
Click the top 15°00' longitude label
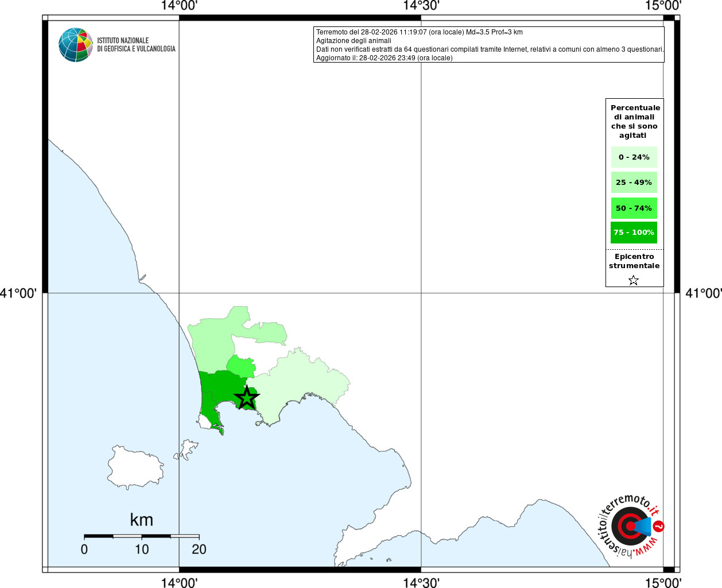pos(663,6)
